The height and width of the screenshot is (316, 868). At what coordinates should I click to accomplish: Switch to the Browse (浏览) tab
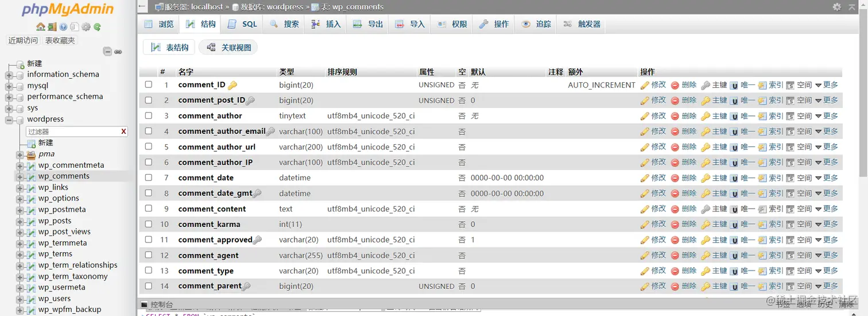click(158, 24)
